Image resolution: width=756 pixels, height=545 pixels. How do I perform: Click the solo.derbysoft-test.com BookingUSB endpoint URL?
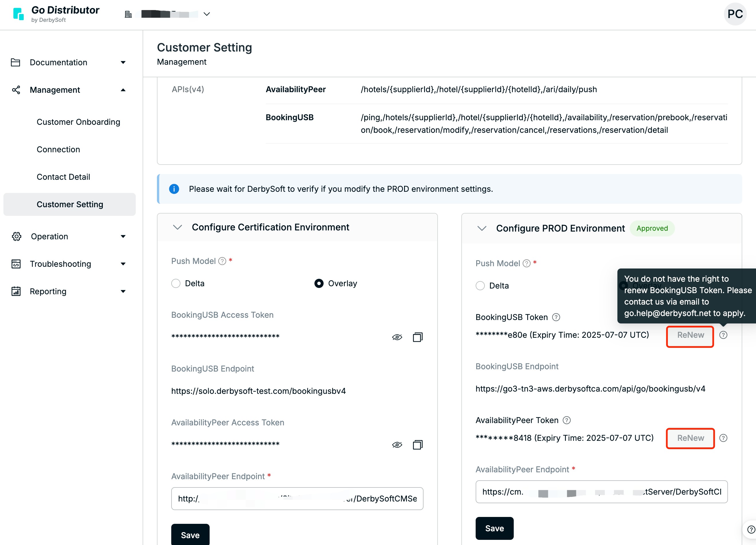coord(258,391)
